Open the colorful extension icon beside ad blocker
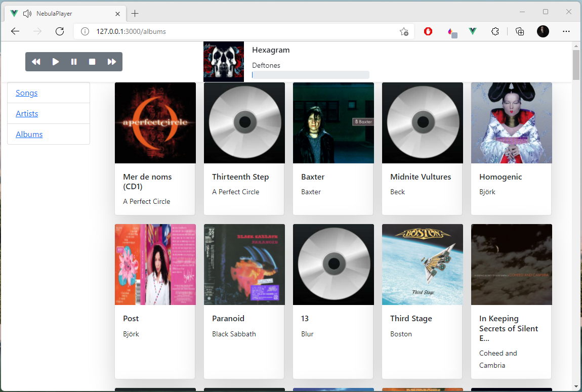Viewport: 582px width, 392px height. (451, 32)
